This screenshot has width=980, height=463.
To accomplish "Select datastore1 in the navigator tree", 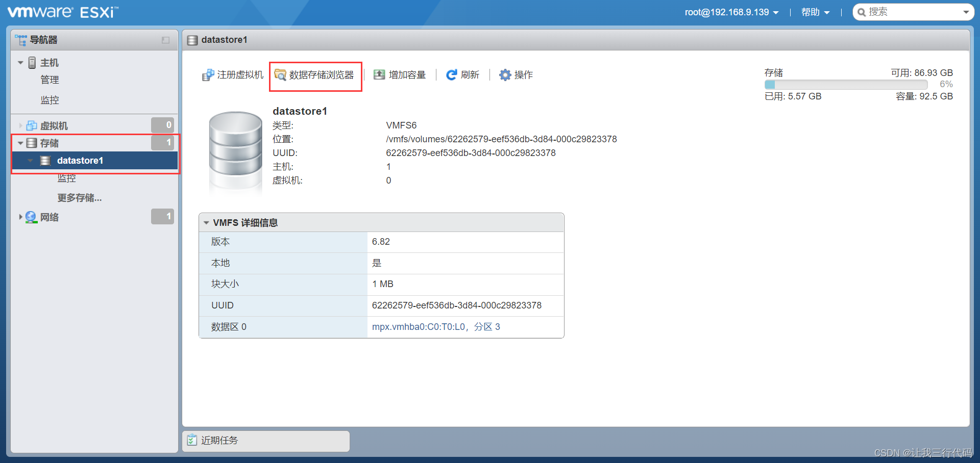I will (x=80, y=161).
